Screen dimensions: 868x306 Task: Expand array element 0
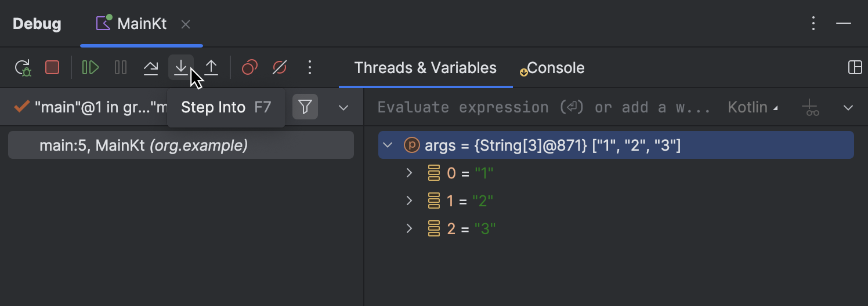(409, 173)
